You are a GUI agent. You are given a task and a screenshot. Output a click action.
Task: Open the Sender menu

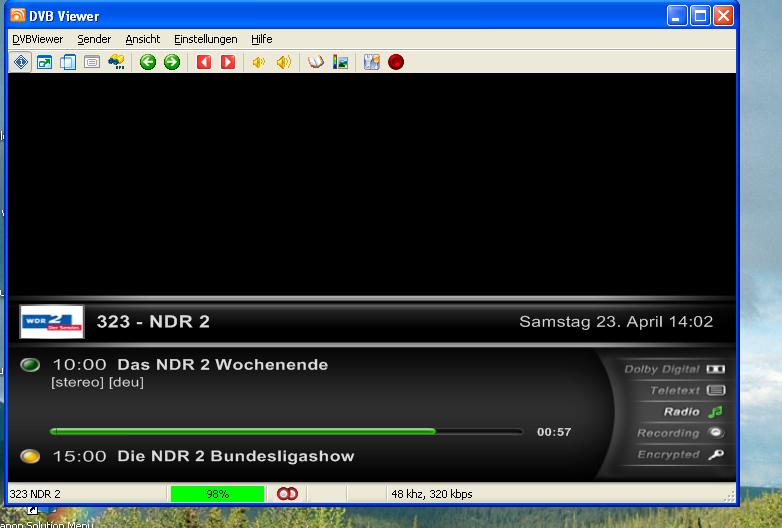[94, 39]
